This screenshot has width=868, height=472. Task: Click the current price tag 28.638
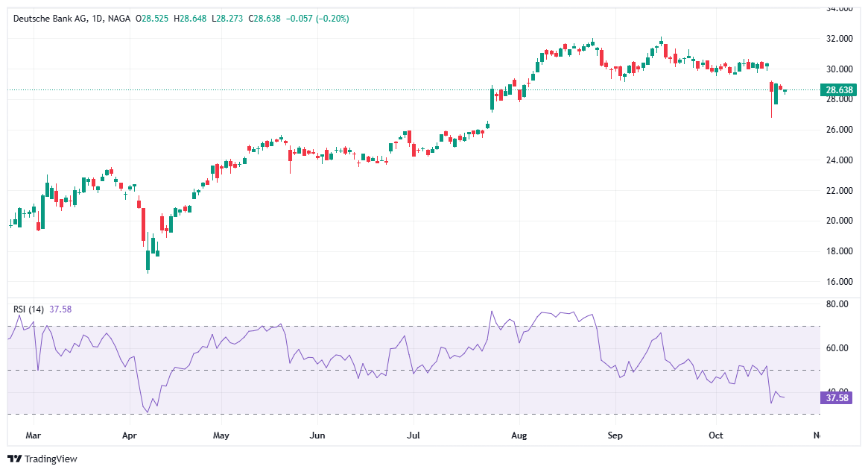click(839, 89)
